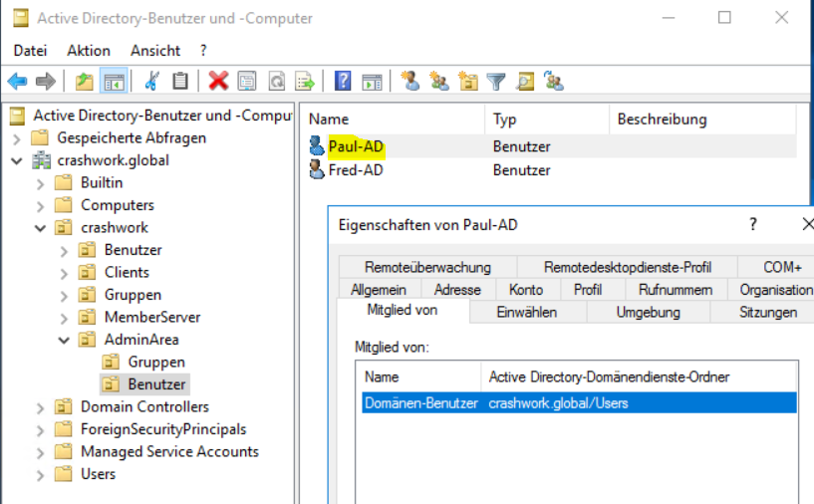Open Properties via toolbar icon
This screenshot has width=814, height=504.
pos(246,82)
